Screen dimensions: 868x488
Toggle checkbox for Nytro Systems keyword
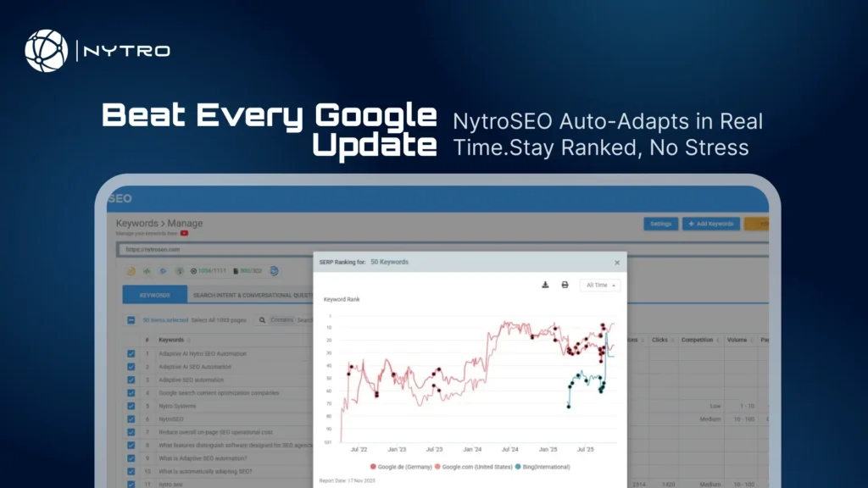pyautogui.click(x=131, y=406)
